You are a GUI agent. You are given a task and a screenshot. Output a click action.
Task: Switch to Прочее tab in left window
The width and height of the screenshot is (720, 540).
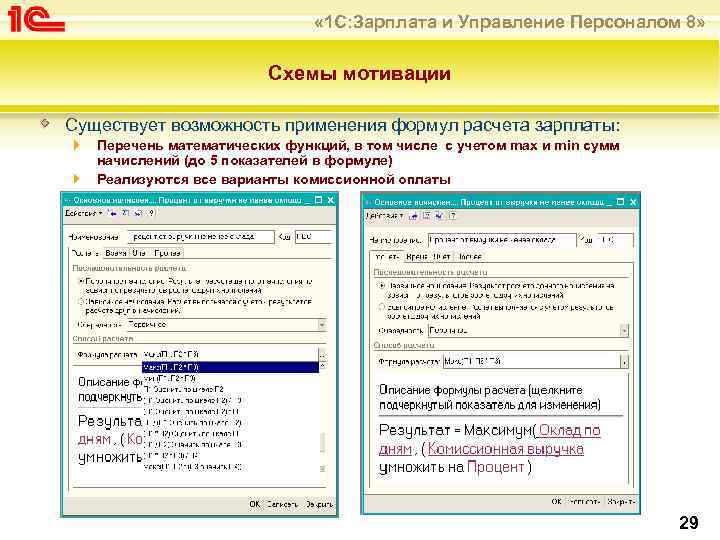point(167,253)
